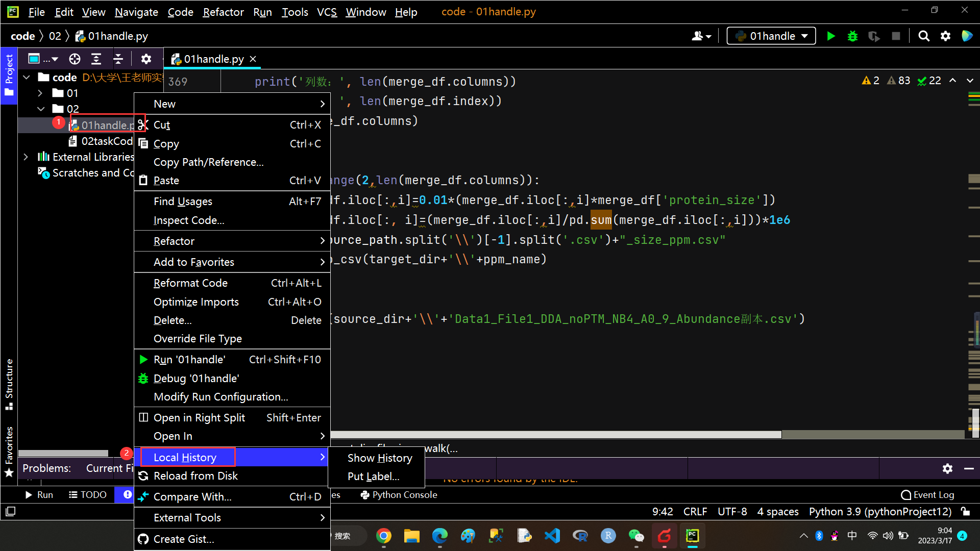Open the JetBrains toolbox logo icon

pos(967,36)
